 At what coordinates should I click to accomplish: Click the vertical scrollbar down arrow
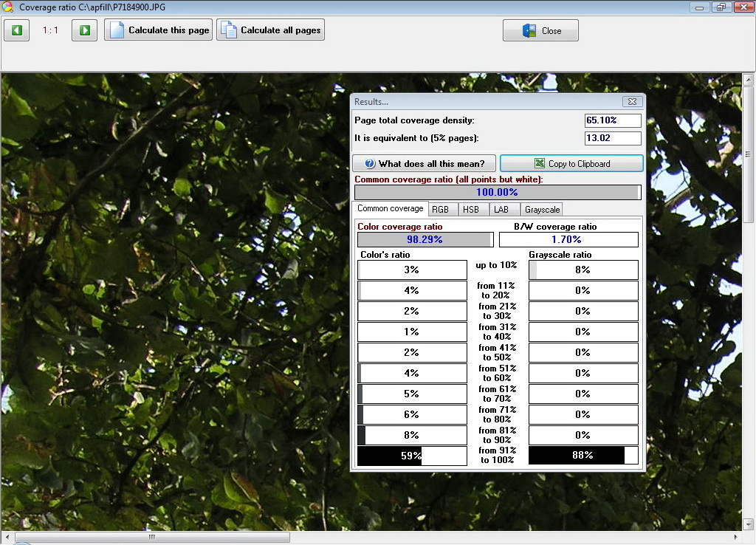748,524
